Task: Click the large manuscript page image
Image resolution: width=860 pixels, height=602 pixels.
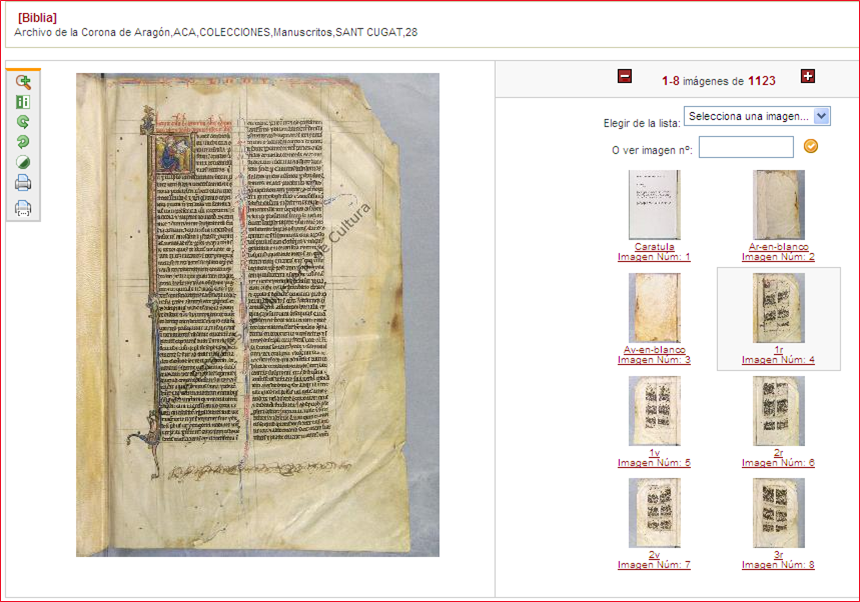Action: tap(257, 315)
